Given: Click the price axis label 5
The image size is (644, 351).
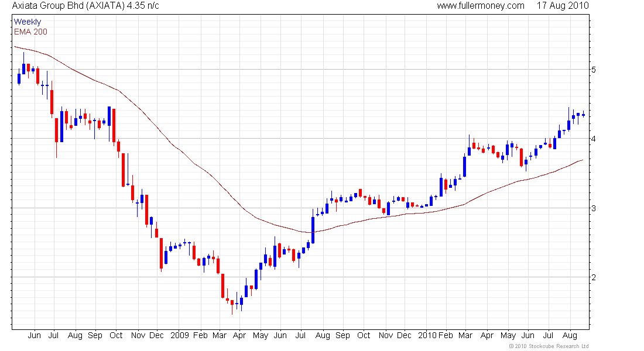Looking at the screenshot, I should coord(594,70).
